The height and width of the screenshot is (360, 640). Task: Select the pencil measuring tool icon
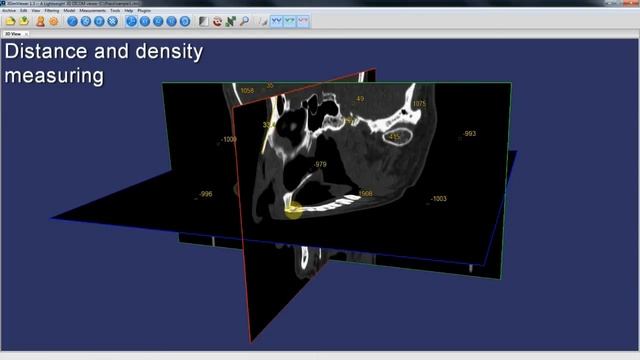[x=262, y=21]
